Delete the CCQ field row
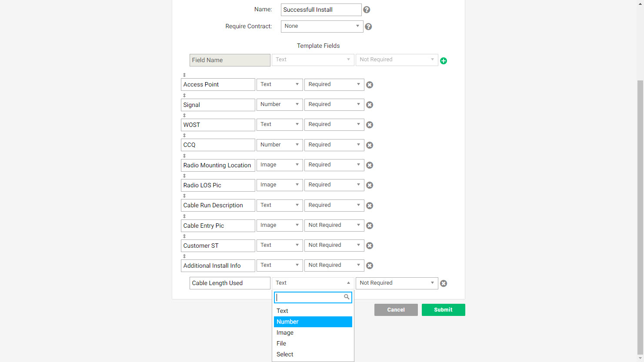This screenshot has width=644, height=362. 370,145
